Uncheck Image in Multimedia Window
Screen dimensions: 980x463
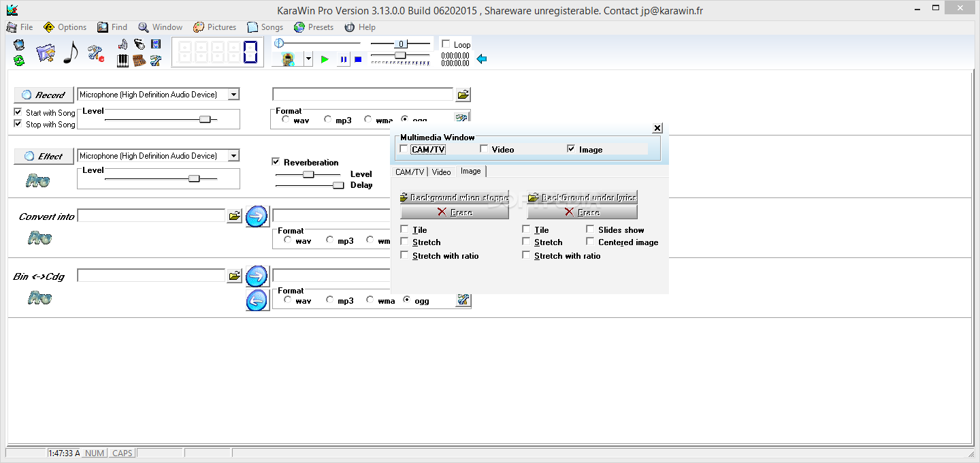click(571, 149)
